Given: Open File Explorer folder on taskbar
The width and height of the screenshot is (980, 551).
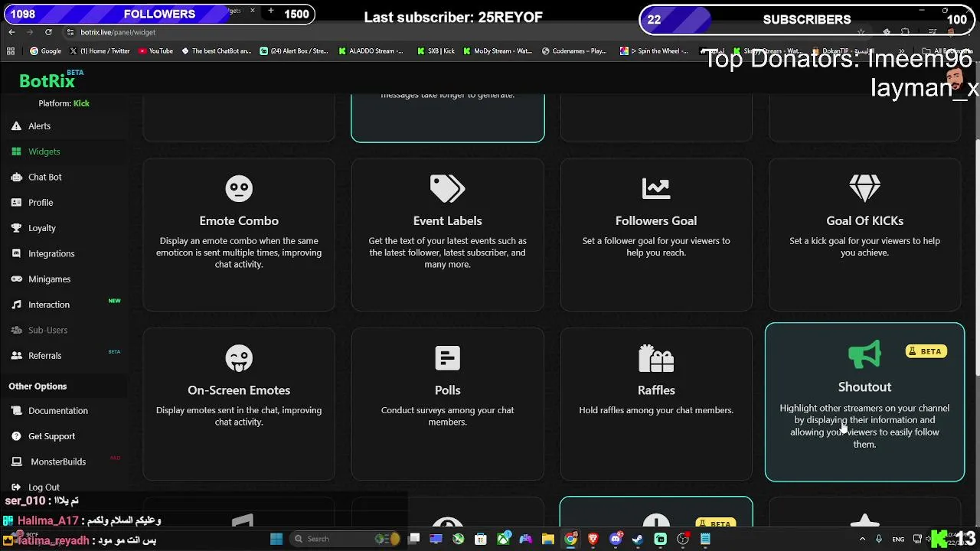Looking at the screenshot, I should (548, 539).
